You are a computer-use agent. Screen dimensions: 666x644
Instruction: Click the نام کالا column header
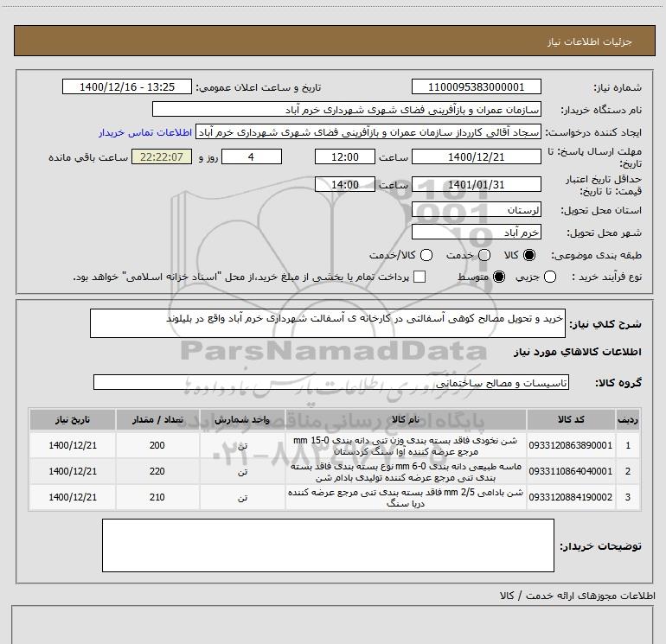(406, 420)
